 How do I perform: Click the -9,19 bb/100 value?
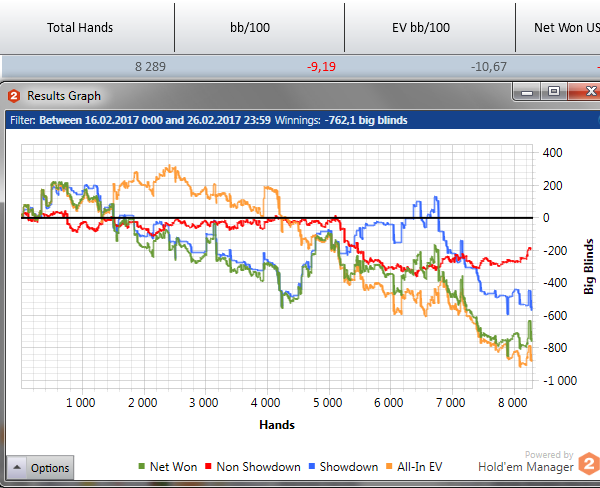(321, 67)
